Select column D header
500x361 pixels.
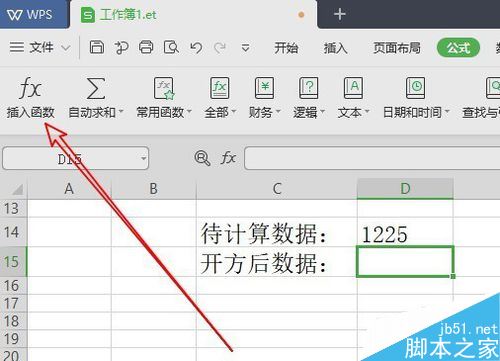point(405,189)
